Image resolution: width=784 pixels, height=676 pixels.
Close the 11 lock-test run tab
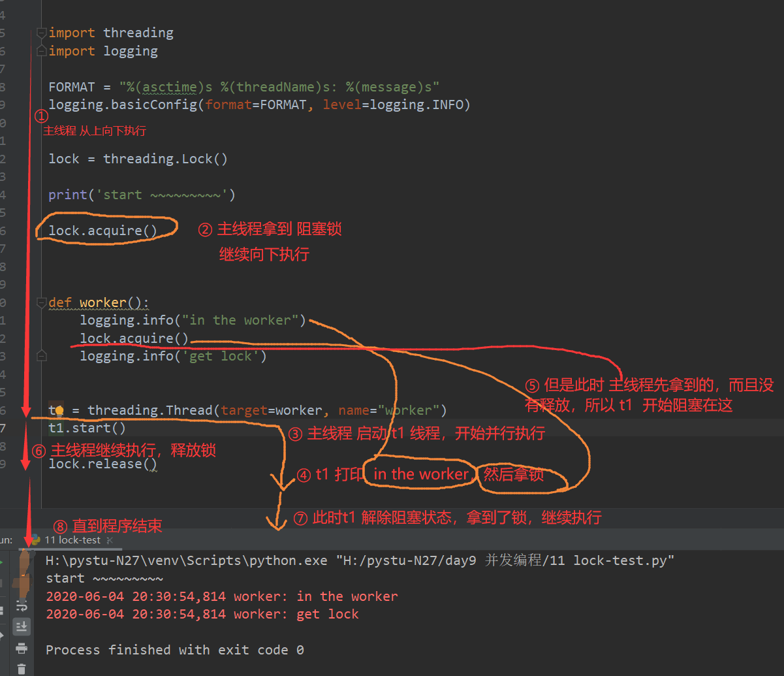tap(110, 541)
